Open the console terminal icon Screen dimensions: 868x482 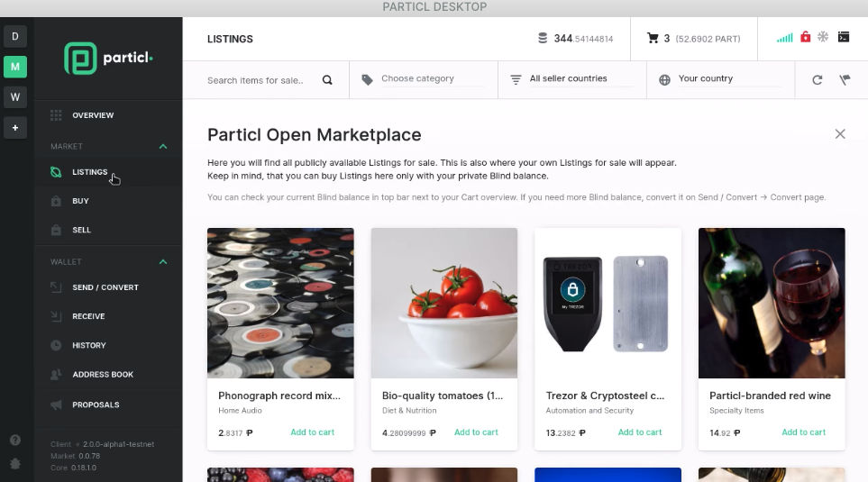844,37
